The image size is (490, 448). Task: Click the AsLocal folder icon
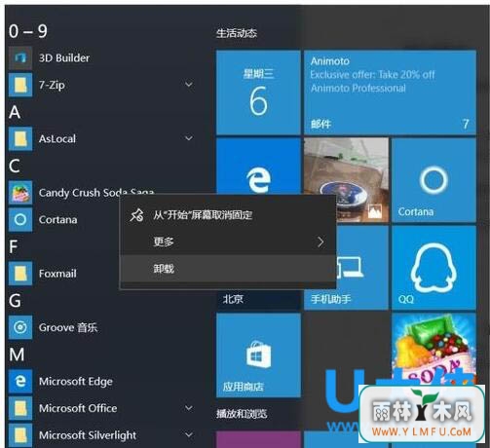(x=20, y=138)
